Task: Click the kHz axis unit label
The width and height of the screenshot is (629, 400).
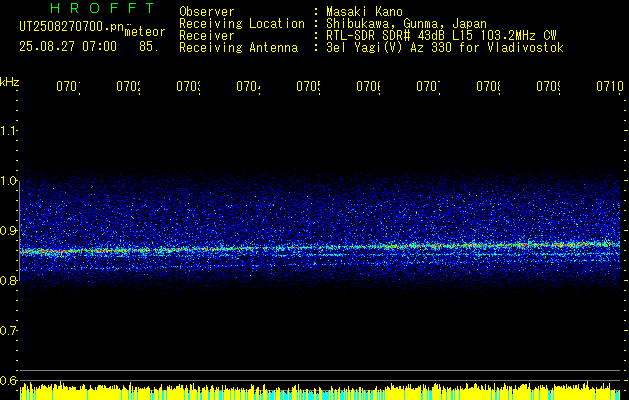Action: click(10, 82)
